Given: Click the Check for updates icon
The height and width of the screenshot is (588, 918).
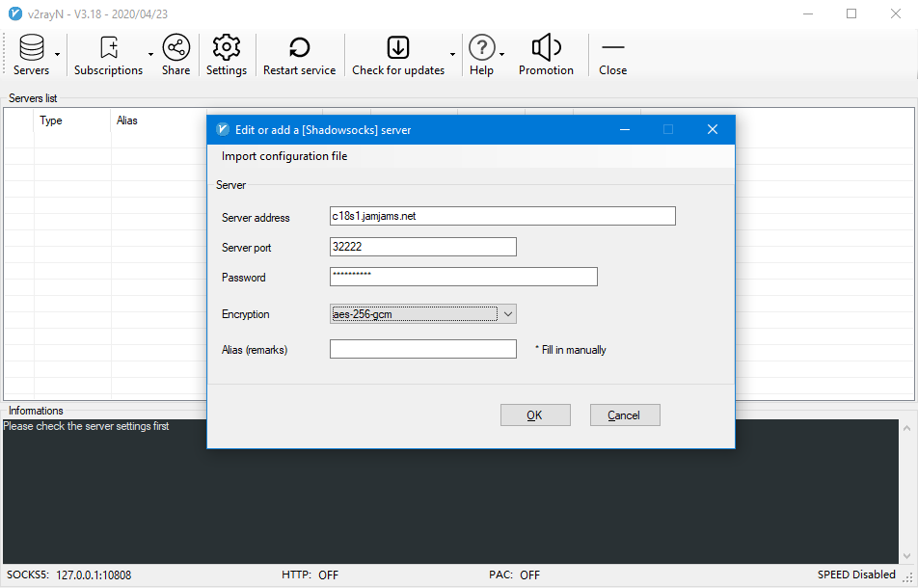Looking at the screenshot, I should (397, 48).
